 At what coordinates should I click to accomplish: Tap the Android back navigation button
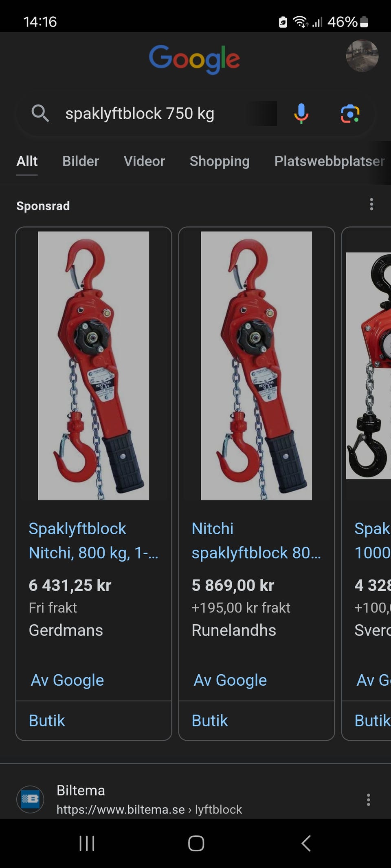(306, 843)
